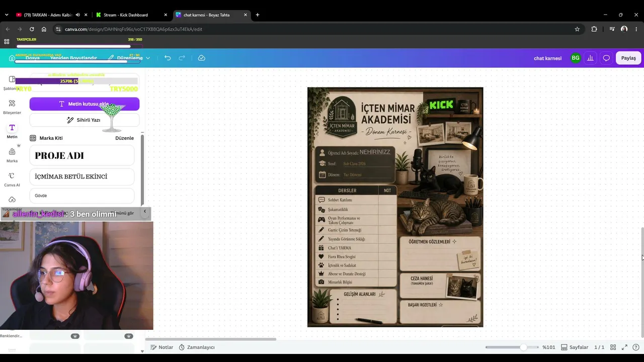644x362 pixels.
Task: Open the Yeniden Boyutlandır menu
Action: [73, 58]
